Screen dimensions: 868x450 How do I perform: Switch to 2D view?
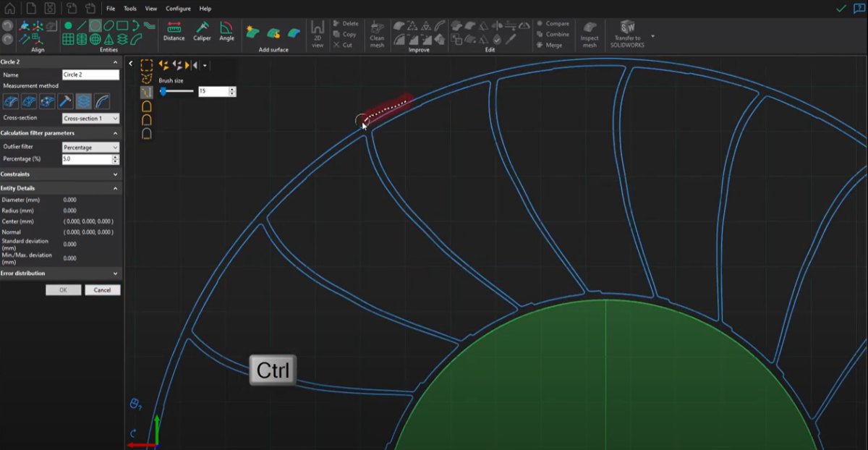(x=317, y=33)
